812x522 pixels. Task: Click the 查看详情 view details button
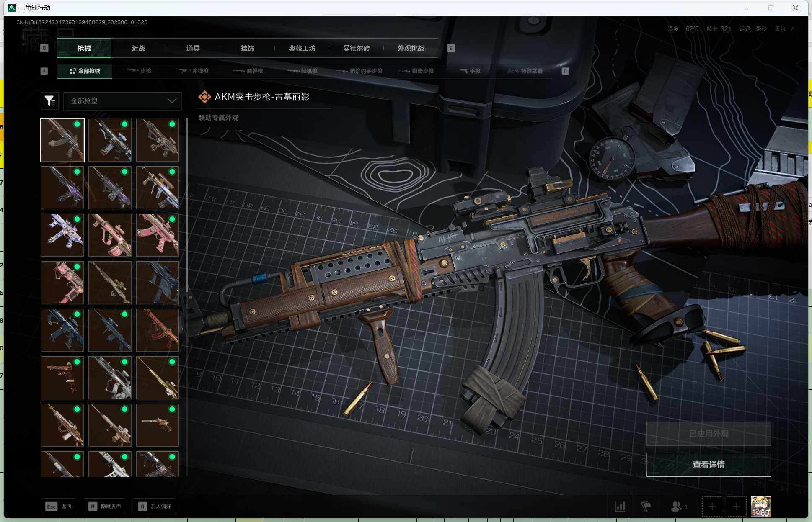point(709,465)
